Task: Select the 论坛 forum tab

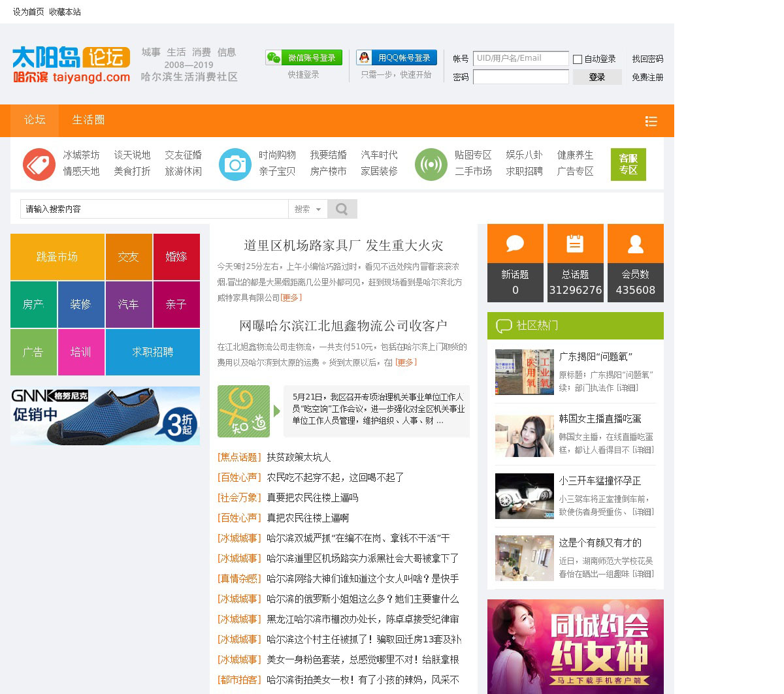Action: [x=35, y=120]
